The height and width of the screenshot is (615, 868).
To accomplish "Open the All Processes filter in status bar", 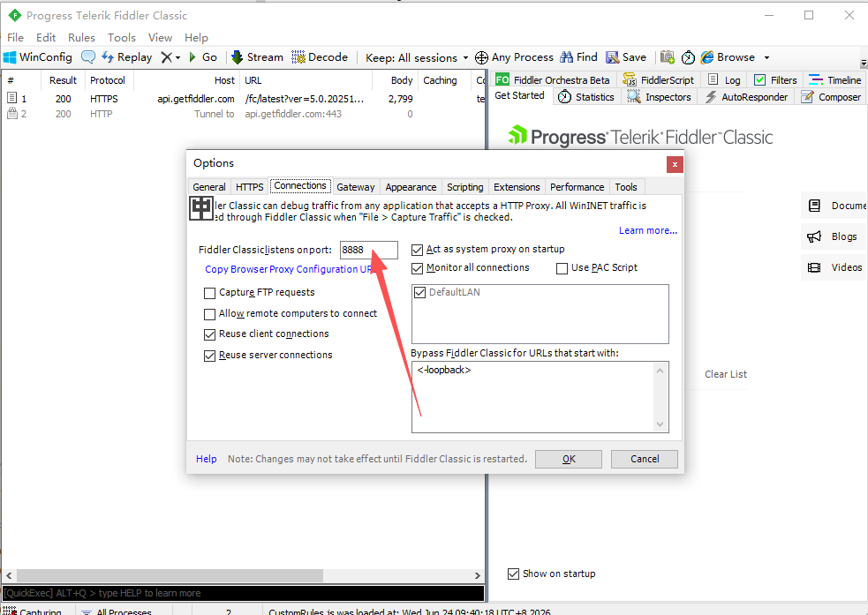I will click(117, 611).
